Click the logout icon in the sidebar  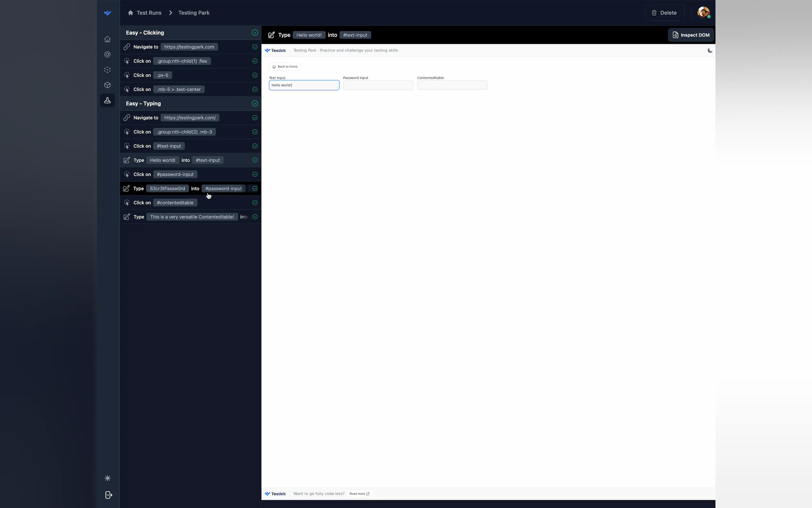click(x=108, y=495)
